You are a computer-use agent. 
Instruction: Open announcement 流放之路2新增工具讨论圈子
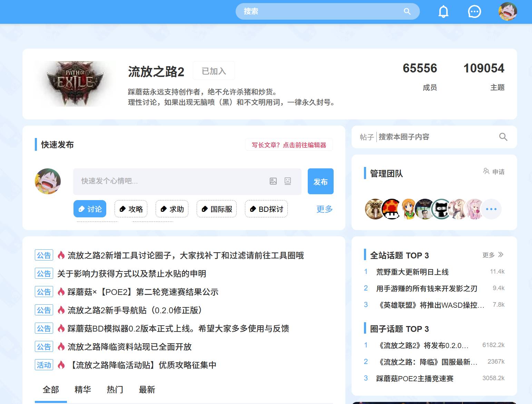click(186, 256)
